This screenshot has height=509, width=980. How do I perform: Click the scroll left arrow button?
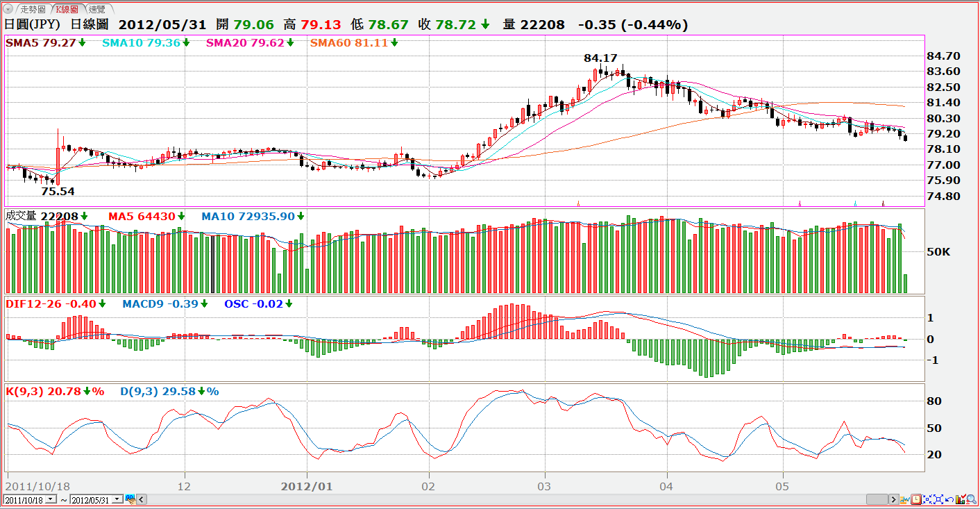click(142, 499)
